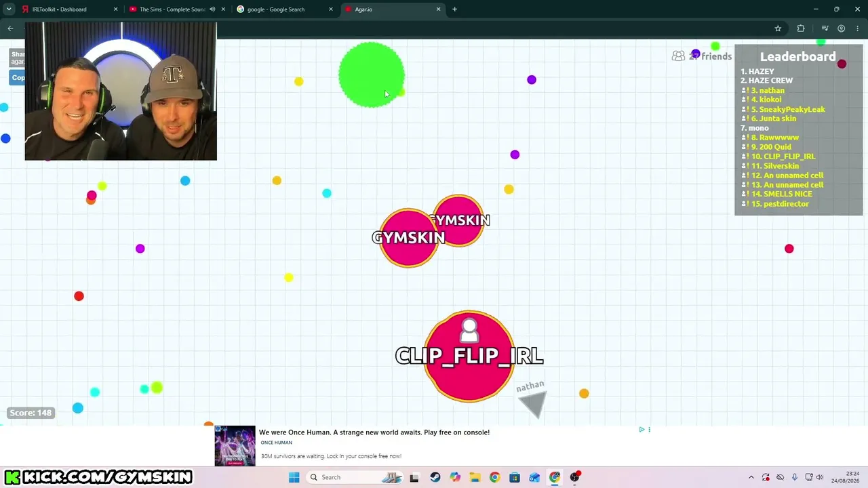This screenshot has width=868, height=488.
Task: Open OBS Studio from the taskbar
Action: point(575,477)
